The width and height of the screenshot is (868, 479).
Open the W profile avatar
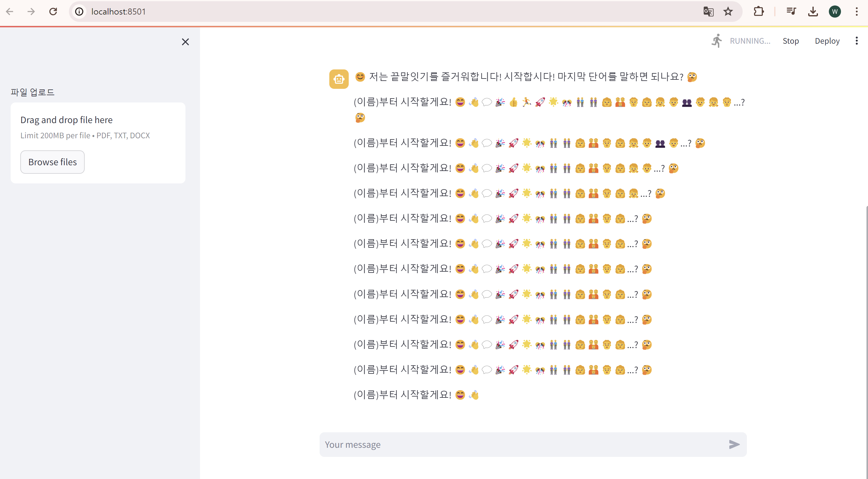click(x=834, y=12)
